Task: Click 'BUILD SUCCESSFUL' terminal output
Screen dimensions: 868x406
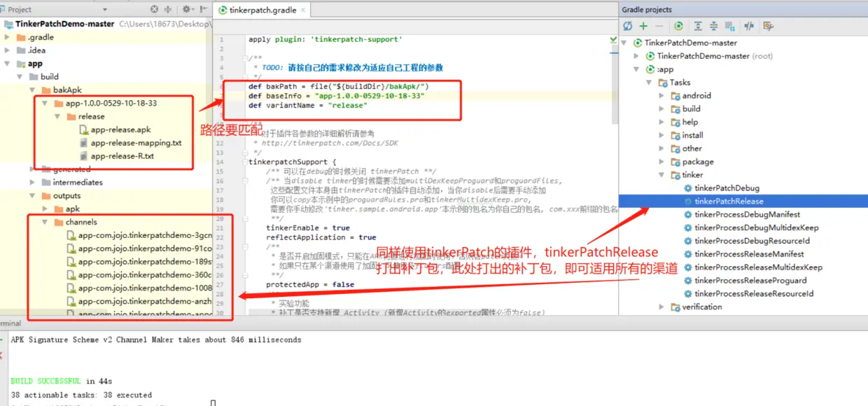Action: point(46,381)
